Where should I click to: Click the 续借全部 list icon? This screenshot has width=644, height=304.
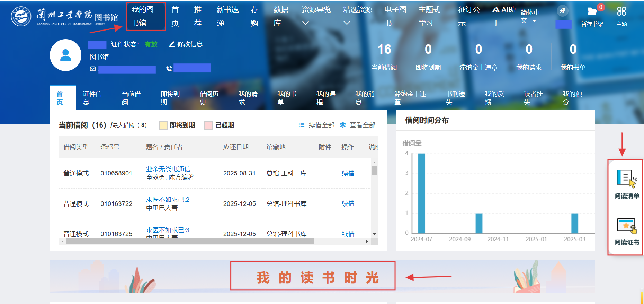pyautogui.click(x=302, y=125)
